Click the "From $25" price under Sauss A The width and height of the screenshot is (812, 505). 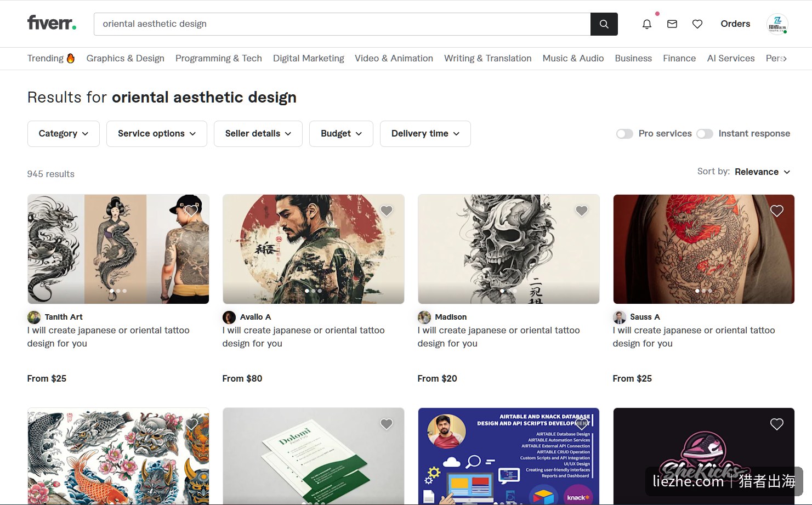[633, 378]
